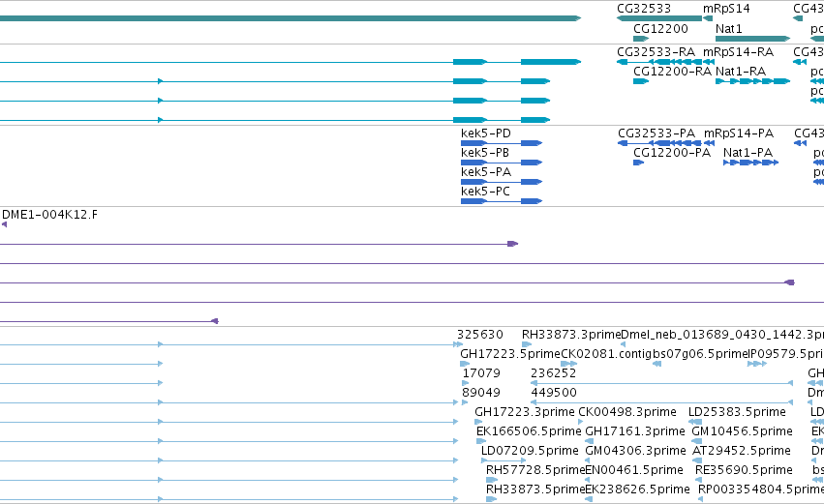The width and height of the screenshot is (824, 504).
Task: Open the kek5-PA protein label
Action: (x=485, y=172)
